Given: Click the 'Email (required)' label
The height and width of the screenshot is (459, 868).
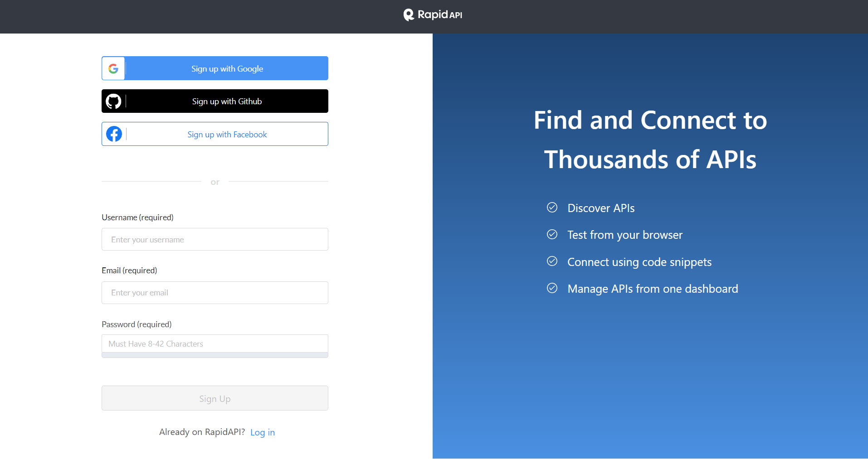Looking at the screenshot, I should pyautogui.click(x=129, y=271).
